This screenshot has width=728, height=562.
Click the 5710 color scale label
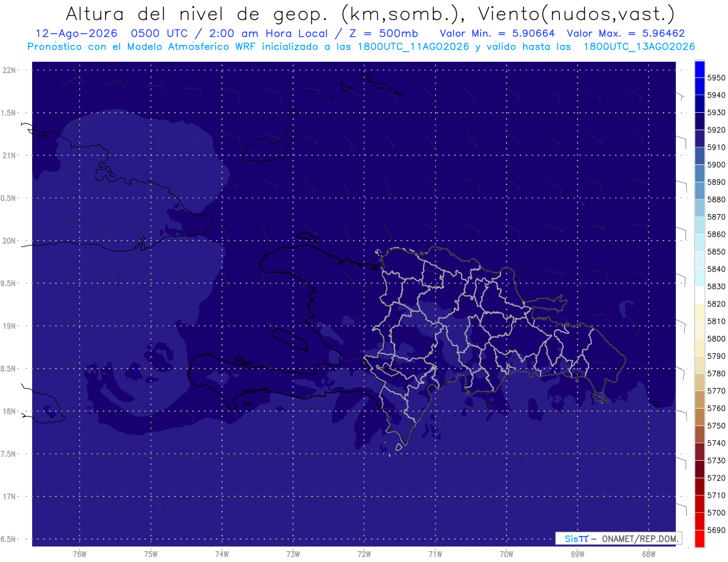coord(716,495)
